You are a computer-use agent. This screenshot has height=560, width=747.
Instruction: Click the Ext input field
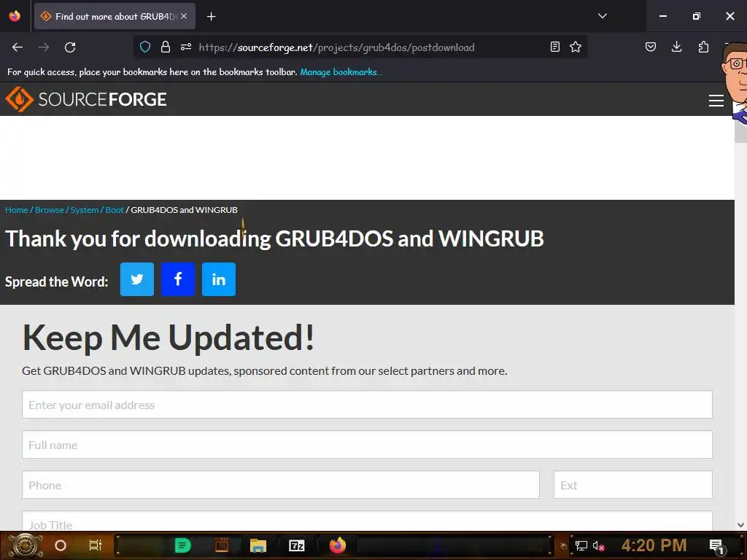point(632,485)
